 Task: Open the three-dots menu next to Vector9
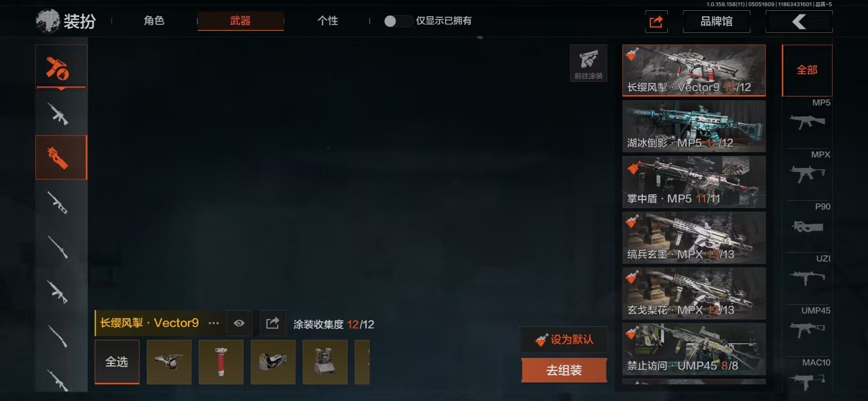(x=213, y=323)
